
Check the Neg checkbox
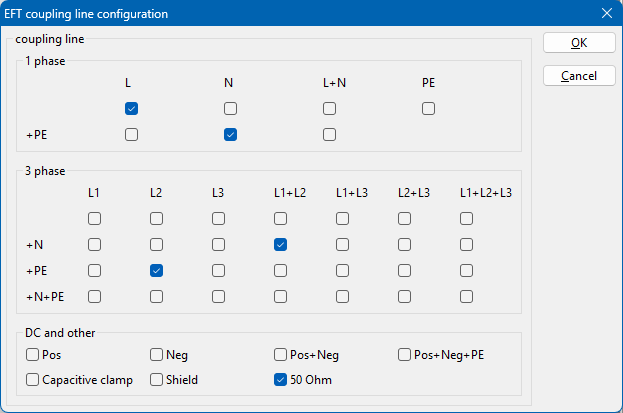(157, 354)
